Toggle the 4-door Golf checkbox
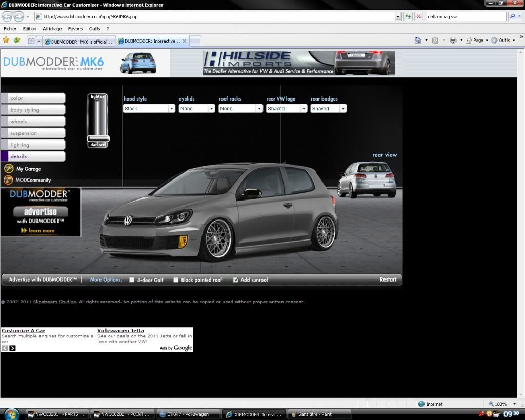Viewport: 525px width, 420px height. pos(132,279)
